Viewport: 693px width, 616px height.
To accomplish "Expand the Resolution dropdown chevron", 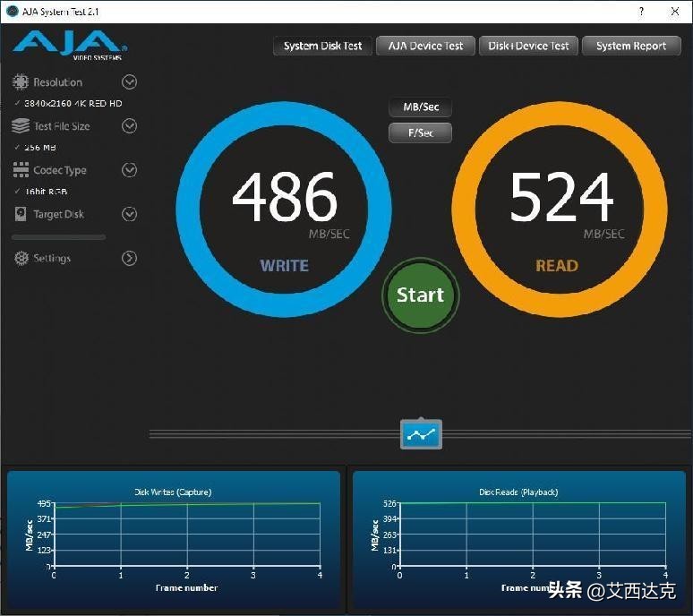I will 130,81.
